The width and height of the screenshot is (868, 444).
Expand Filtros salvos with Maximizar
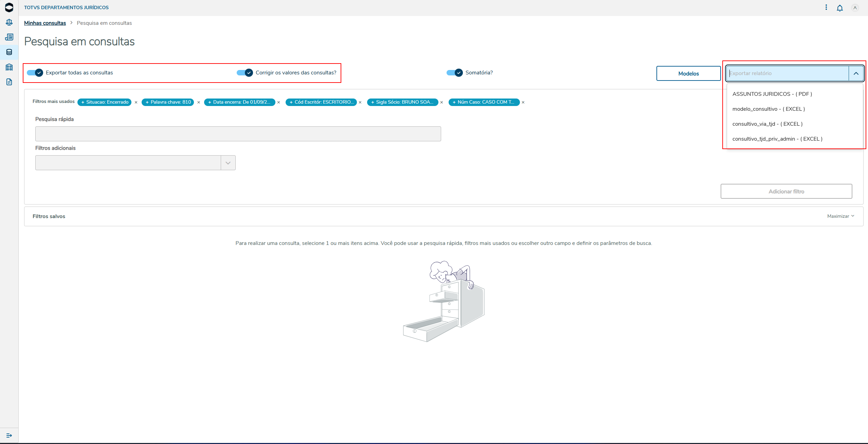point(840,216)
